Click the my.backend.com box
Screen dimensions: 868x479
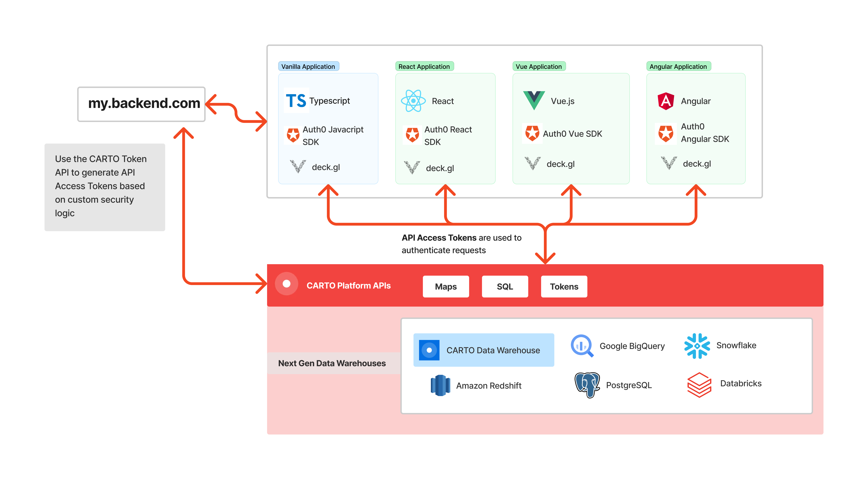[142, 104]
